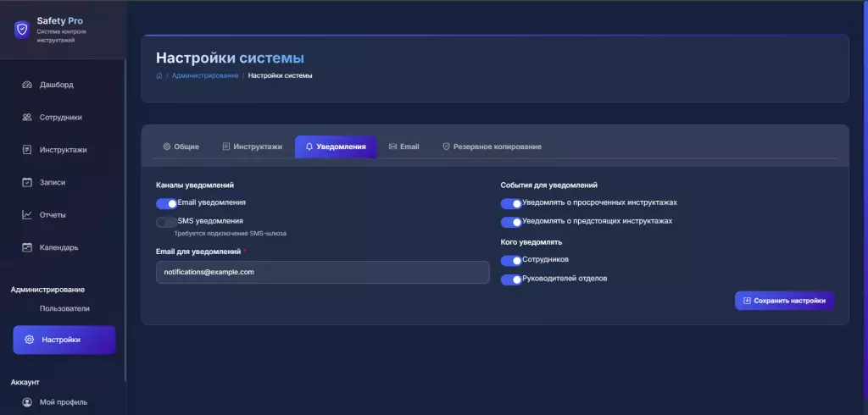Click the home icon in breadcrumb
868x415 pixels.
[x=159, y=76]
